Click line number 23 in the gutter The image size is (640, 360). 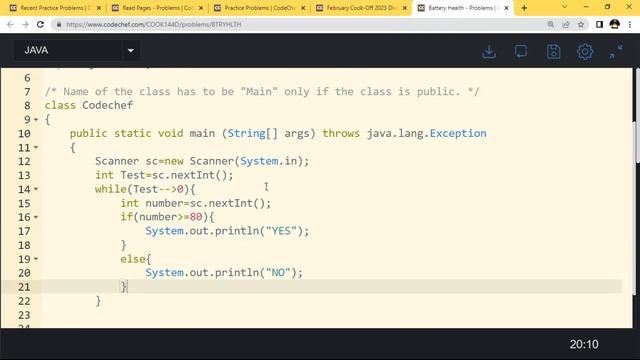pos(24,315)
